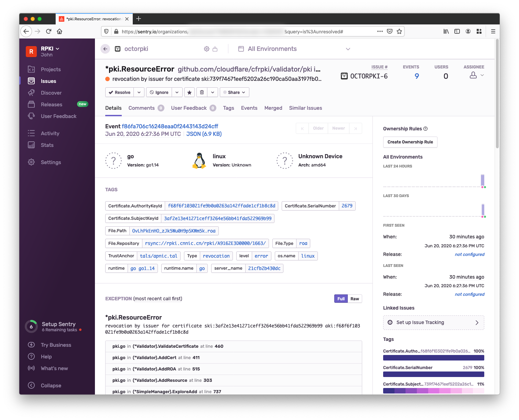Open Setup Sentry remaining tasks
519x420 pixels.
tap(53, 326)
